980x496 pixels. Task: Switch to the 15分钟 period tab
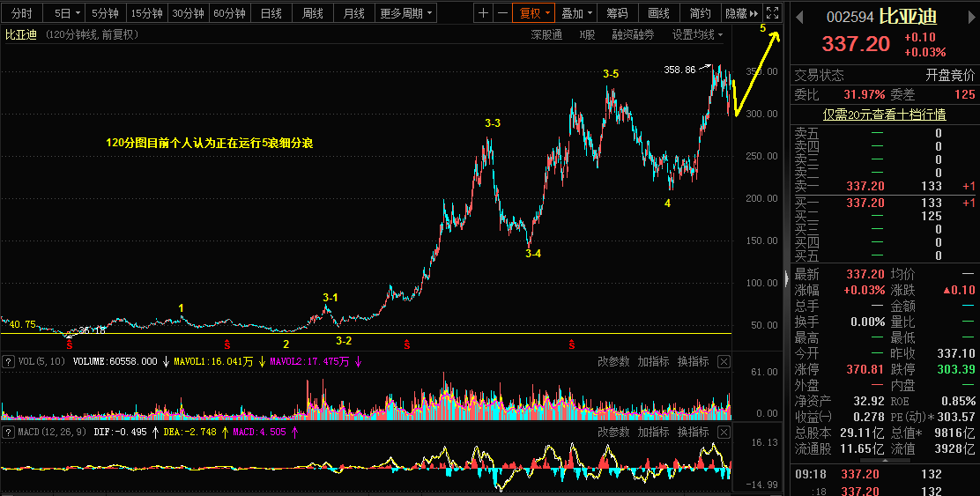[x=146, y=13]
